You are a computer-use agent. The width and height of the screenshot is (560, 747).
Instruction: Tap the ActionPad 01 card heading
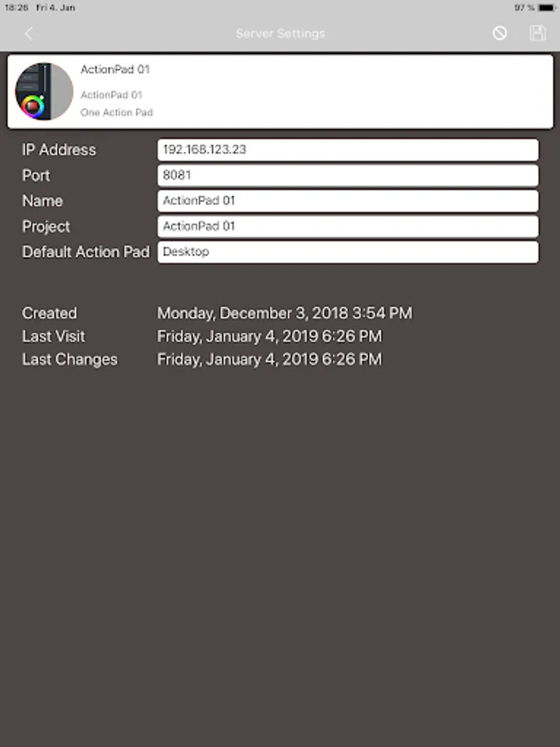115,70
